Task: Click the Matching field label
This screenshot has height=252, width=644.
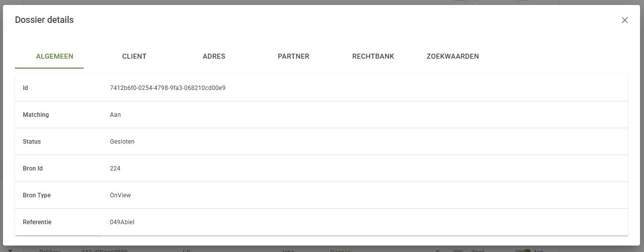Action: [36, 115]
